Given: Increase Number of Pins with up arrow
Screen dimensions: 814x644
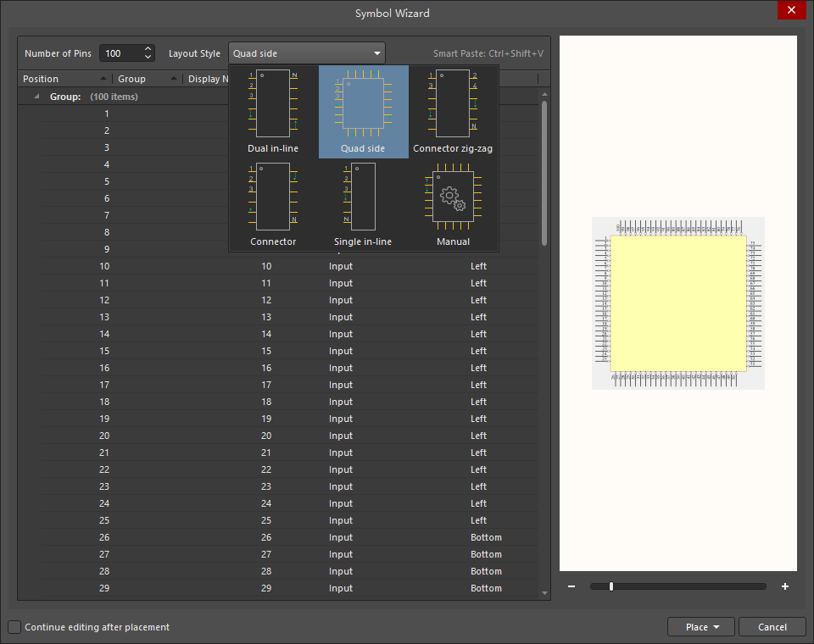Looking at the screenshot, I should tap(148, 49).
